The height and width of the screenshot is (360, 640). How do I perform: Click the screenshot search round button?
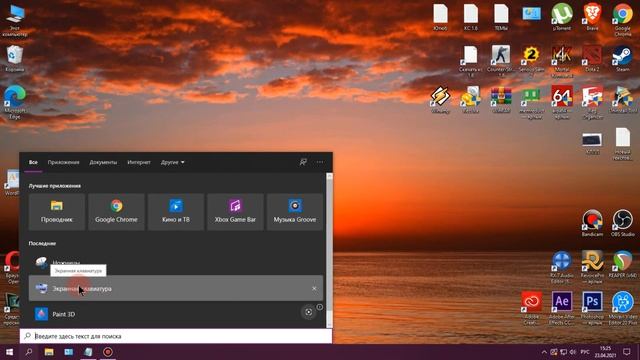coord(309,312)
